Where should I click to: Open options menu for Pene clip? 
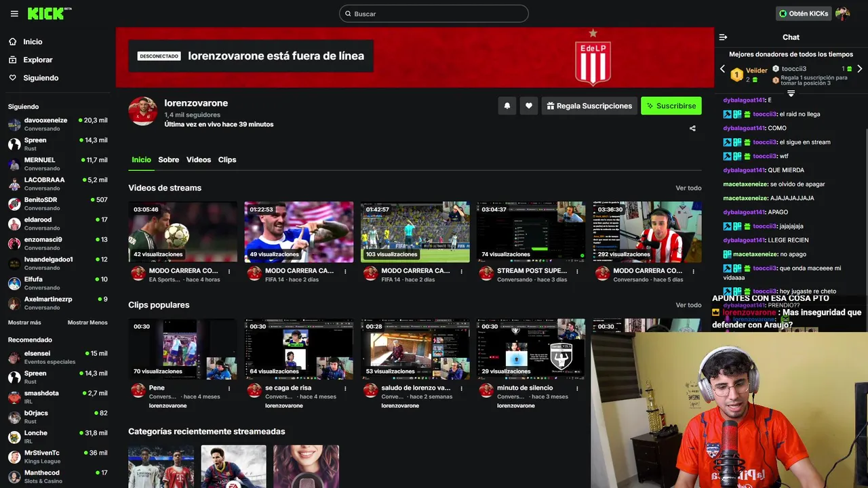pyautogui.click(x=229, y=388)
